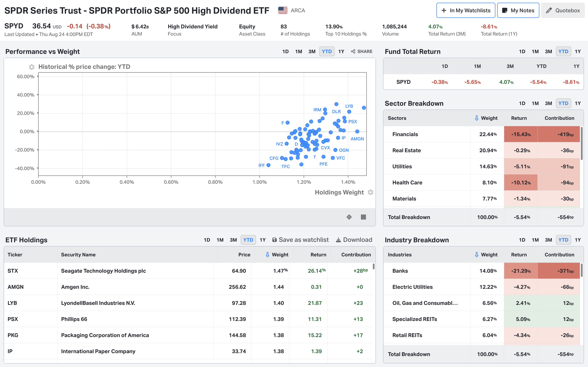Open International Paper Company holding

[x=188, y=351]
